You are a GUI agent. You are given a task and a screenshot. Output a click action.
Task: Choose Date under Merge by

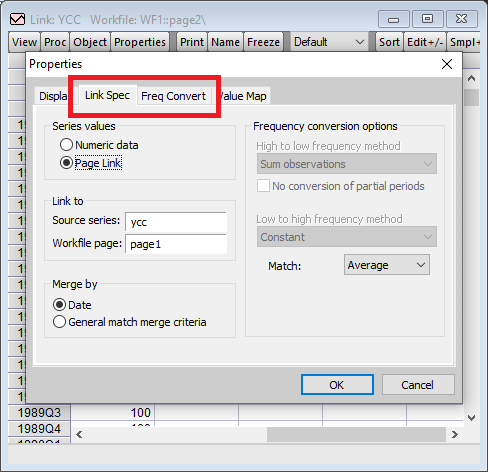click(x=59, y=305)
